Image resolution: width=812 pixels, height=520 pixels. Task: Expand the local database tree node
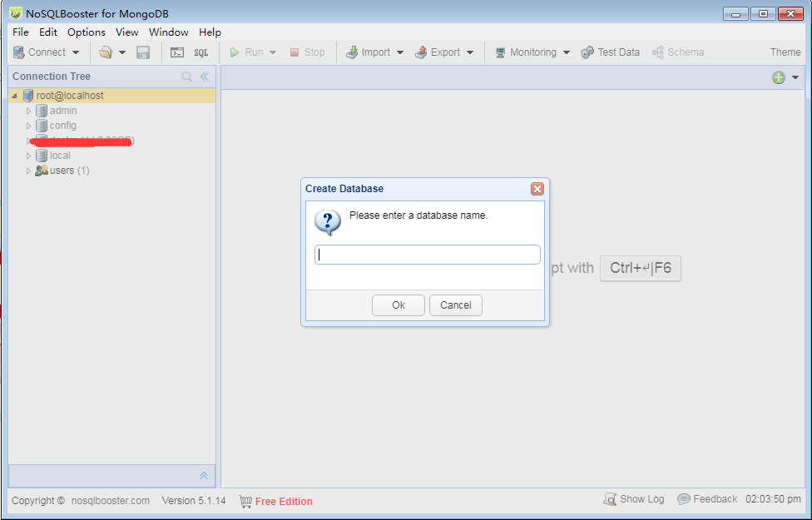27,155
